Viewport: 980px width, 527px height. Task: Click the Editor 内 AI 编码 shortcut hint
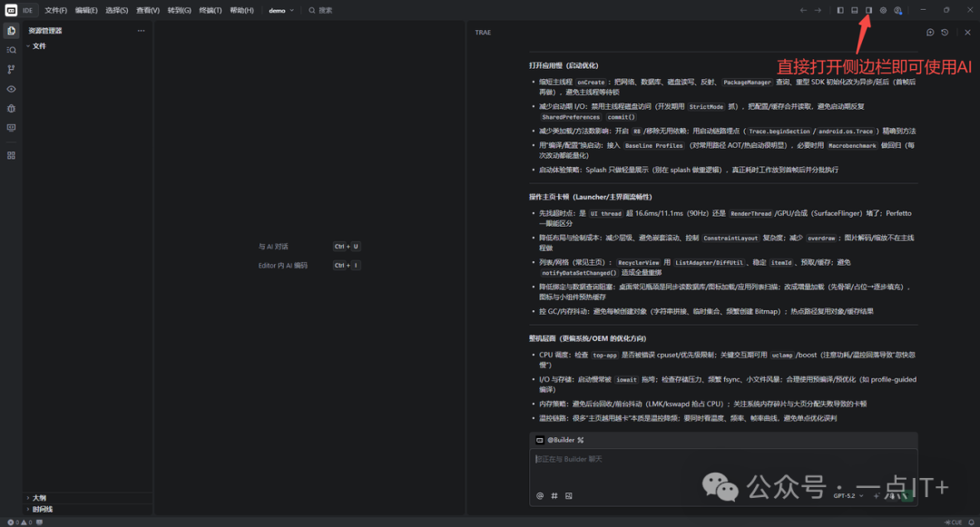pyautogui.click(x=309, y=266)
